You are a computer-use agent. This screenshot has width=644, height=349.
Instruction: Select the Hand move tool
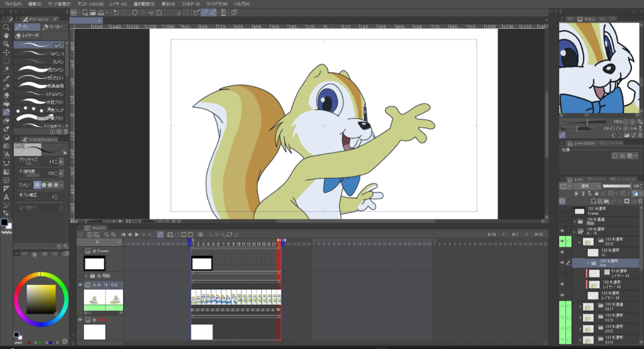pos(6,36)
